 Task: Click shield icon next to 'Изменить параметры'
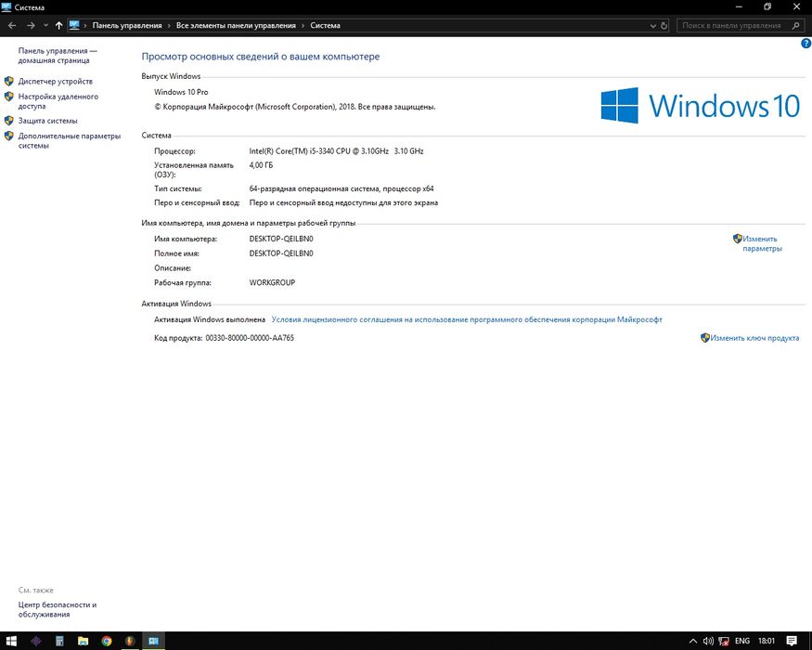coord(738,239)
